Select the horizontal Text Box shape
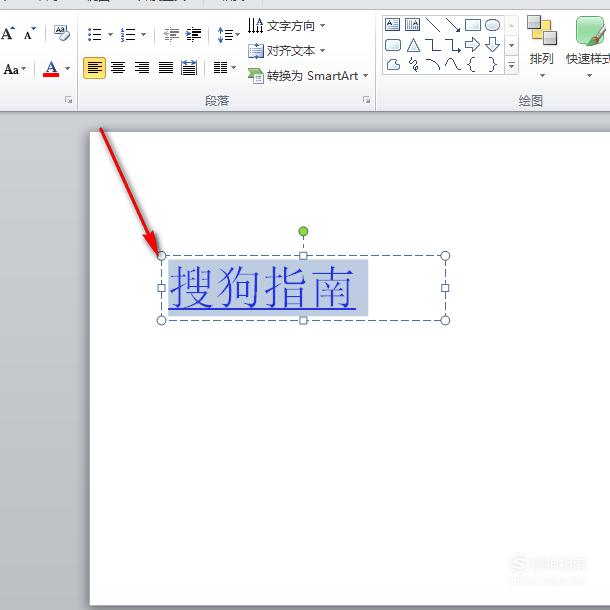This screenshot has width=610, height=610. pyautogui.click(x=393, y=25)
